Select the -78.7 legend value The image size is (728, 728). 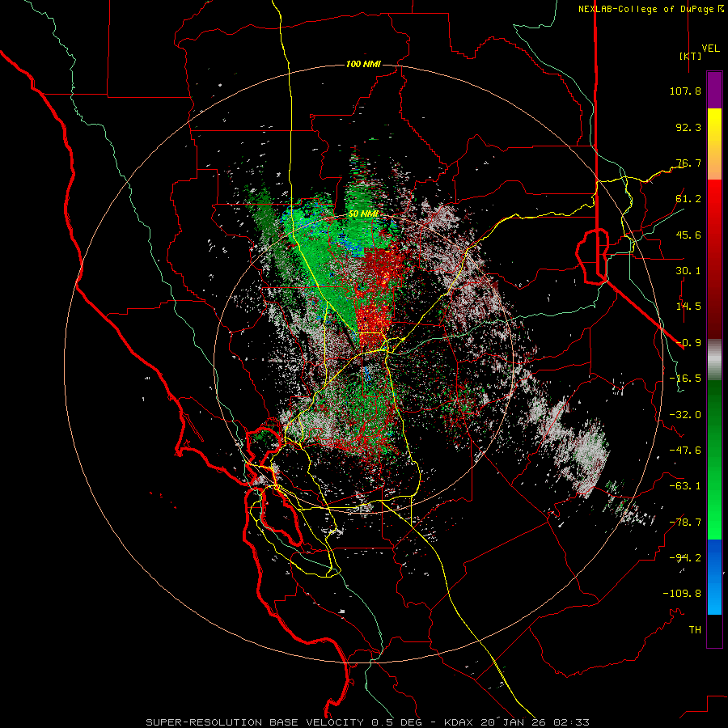click(685, 523)
